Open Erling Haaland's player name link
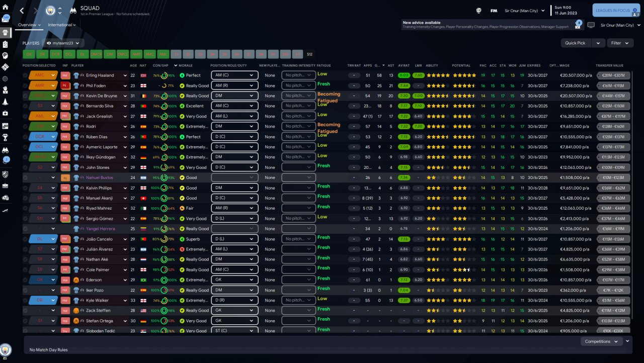The image size is (644, 363). pyautogui.click(x=100, y=75)
